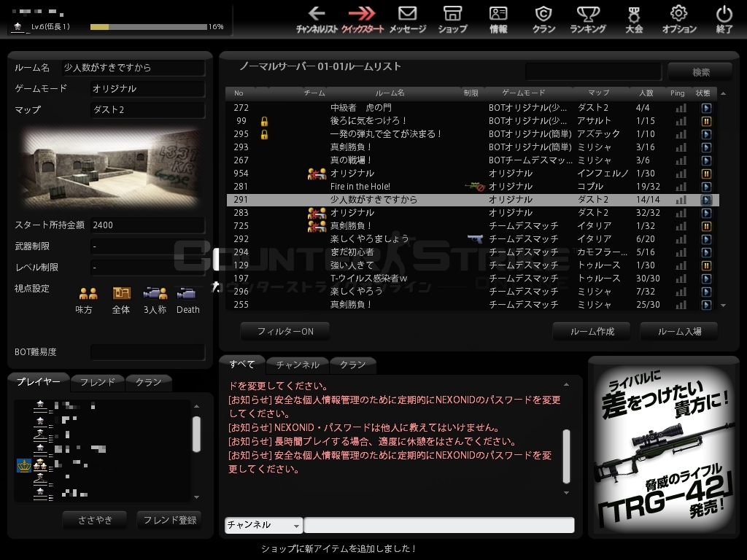
Task: Click the ルーム入場 button
Action: tap(679, 331)
